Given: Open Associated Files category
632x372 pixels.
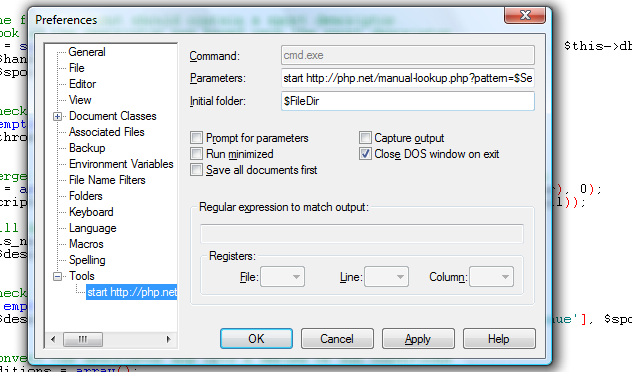Looking at the screenshot, I should point(107,132).
